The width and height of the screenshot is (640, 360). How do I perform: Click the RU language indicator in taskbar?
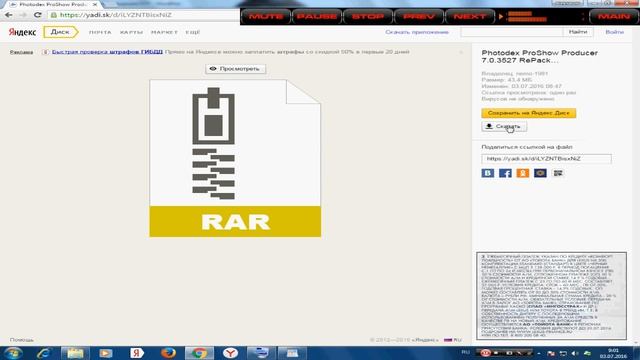coord(465,352)
